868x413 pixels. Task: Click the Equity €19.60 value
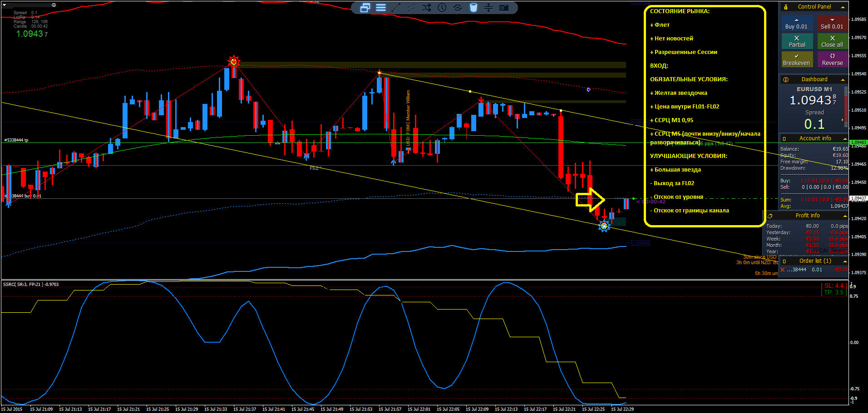click(840, 155)
